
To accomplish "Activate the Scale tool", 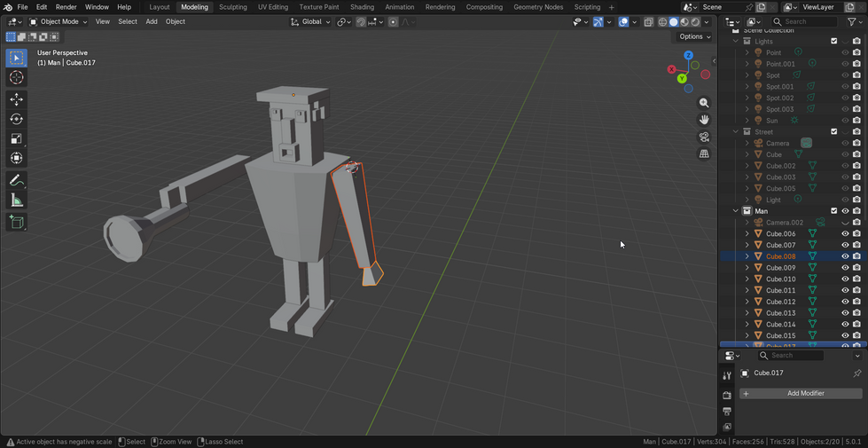I will pyautogui.click(x=17, y=138).
